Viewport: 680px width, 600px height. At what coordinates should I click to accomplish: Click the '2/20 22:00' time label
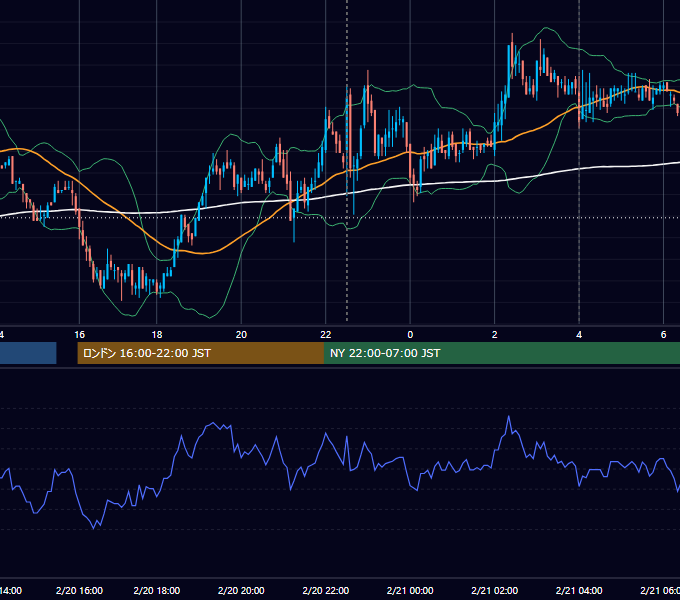pyautogui.click(x=326, y=590)
